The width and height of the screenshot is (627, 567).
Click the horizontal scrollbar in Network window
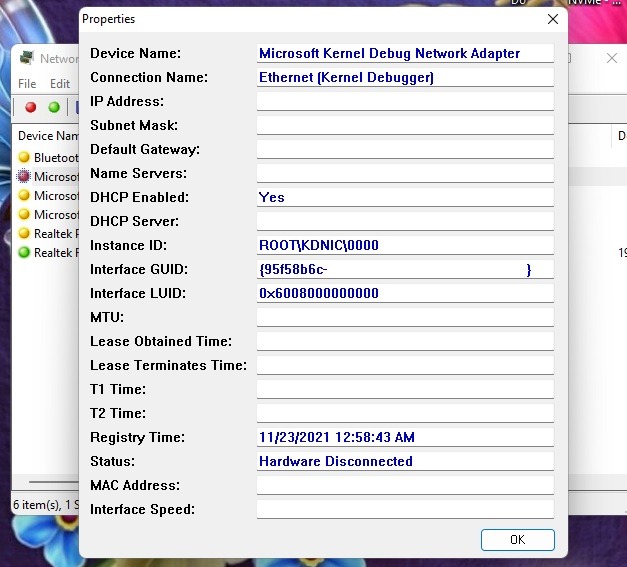[54, 482]
